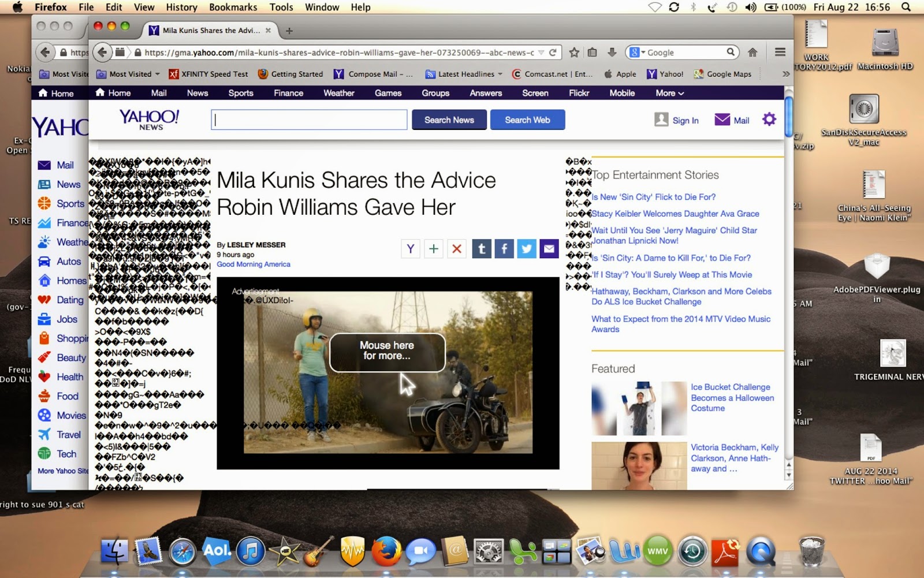Click the Yahoo News logo
This screenshot has height=578, width=924.
point(150,120)
